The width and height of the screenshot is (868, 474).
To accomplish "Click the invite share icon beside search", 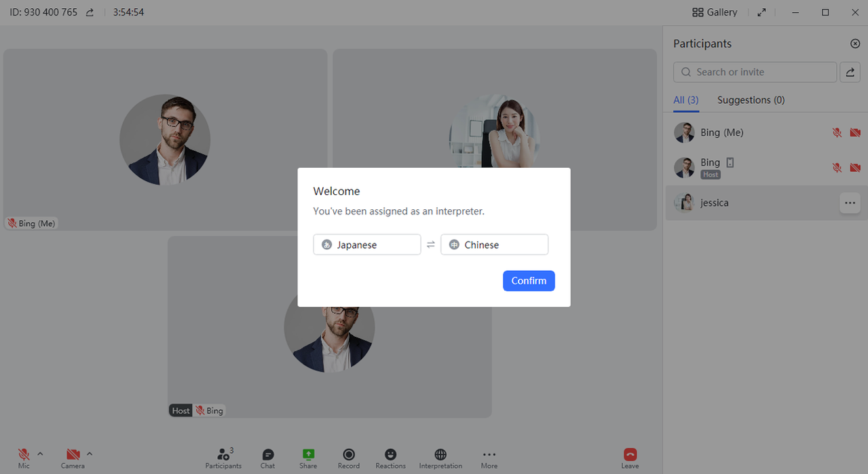I will coord(850,72).
